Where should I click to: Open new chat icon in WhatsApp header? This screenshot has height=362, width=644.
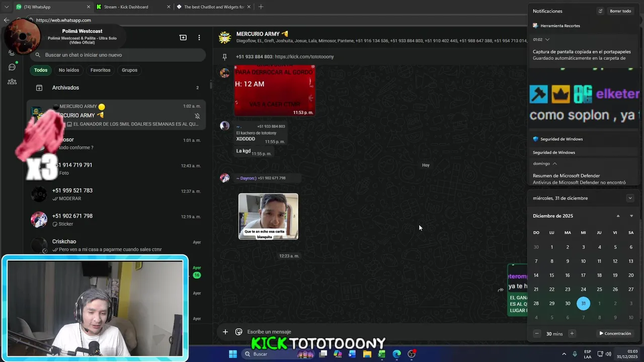(183, 38)
